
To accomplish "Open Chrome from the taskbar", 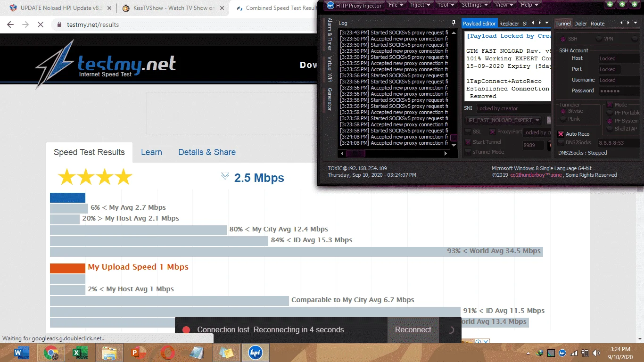I will (x=51, y=353).
